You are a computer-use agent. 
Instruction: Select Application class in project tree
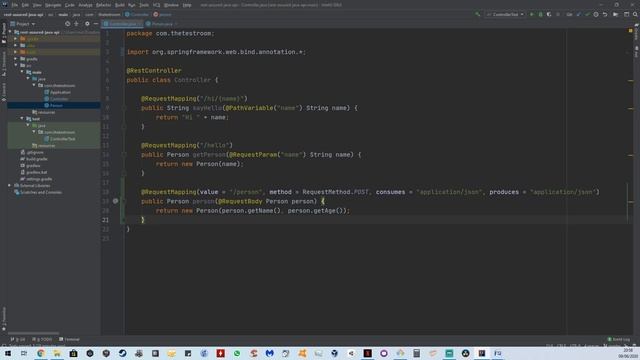(x=60, y=92)
